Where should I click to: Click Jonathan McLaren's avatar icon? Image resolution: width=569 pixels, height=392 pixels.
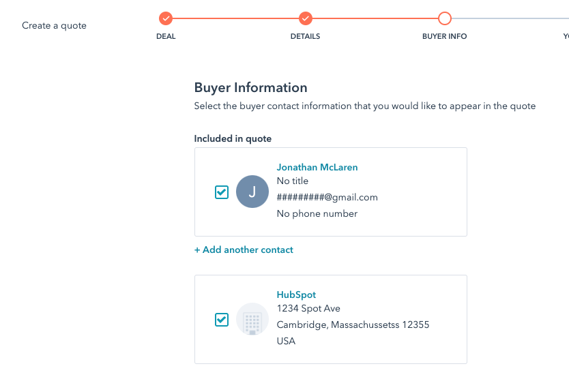(x=252, y=192)
